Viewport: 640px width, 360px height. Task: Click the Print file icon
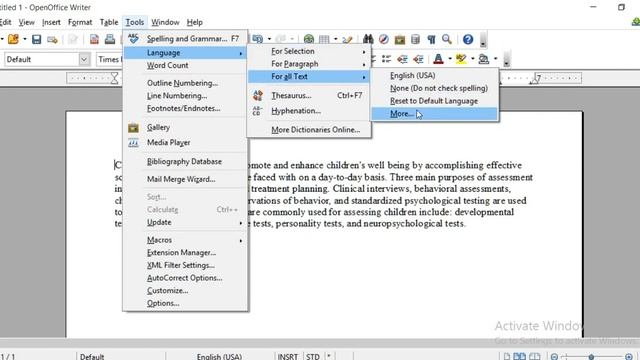coord(110,39)
